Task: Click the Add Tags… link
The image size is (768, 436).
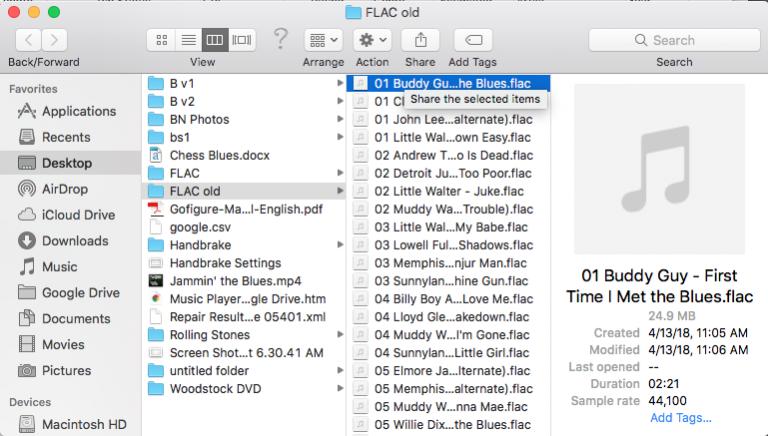Action: click(681, 417)
